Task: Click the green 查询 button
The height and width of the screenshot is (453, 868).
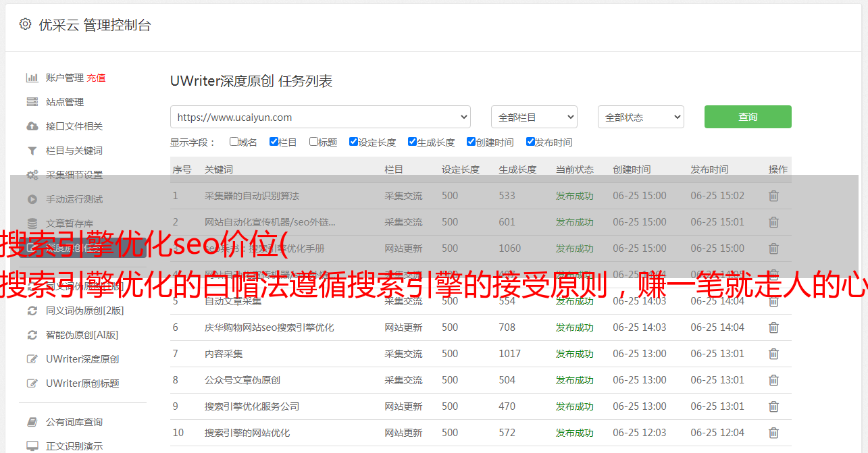Action: 748,117
